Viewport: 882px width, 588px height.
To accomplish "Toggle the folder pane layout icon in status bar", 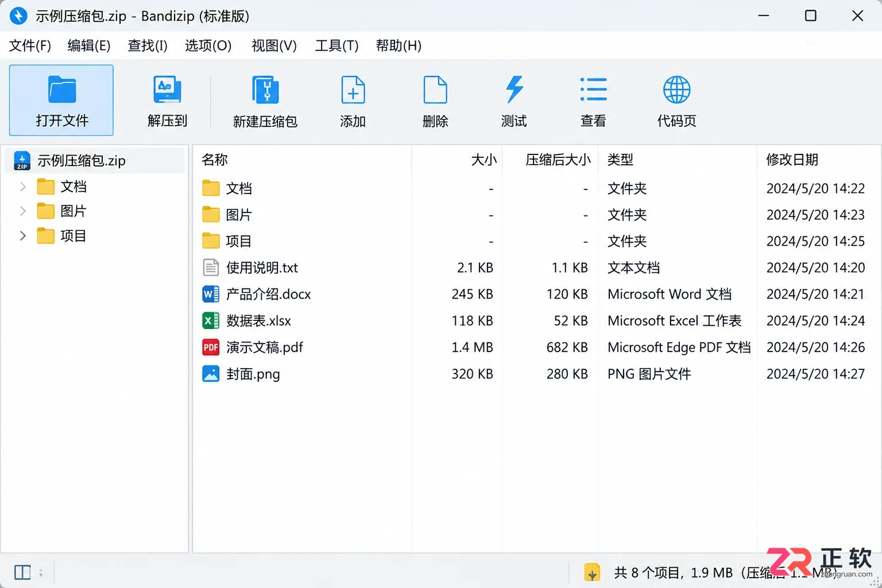I will click(23, 573).
